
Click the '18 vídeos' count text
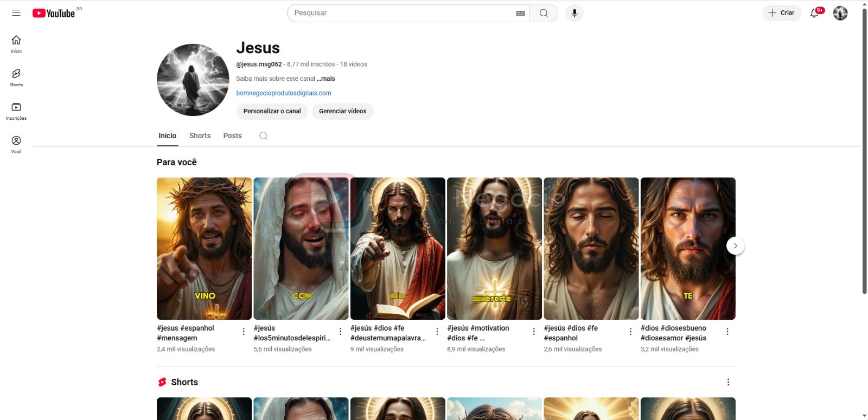354,64
